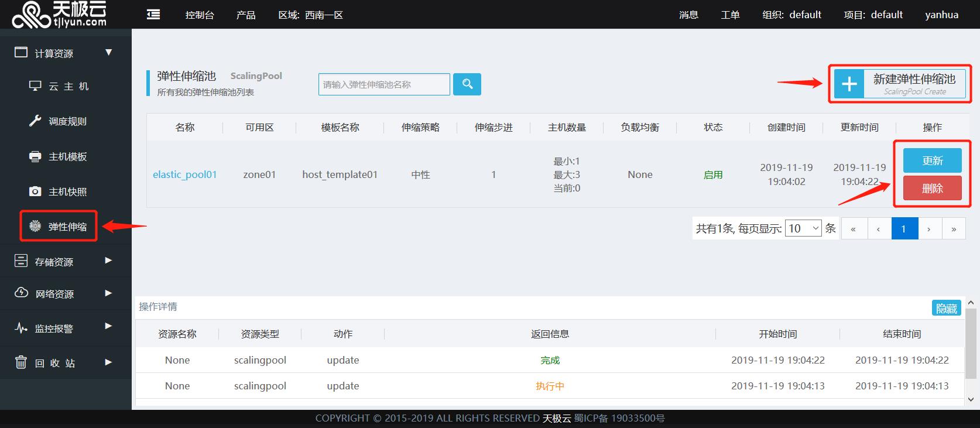Click the hamburger menu collapse icon
980x428 pixels.
coord(153,15)
